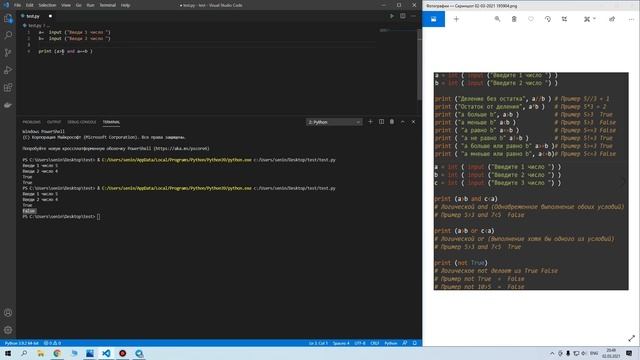Open the File menu
Screen dimensions: 640x360
click(x=18, y=5)
